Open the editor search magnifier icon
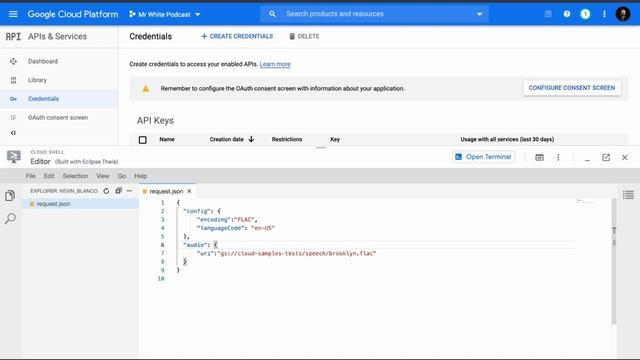Screen dimensions: 640x360 pyautogui.click(x=10, y=218)
